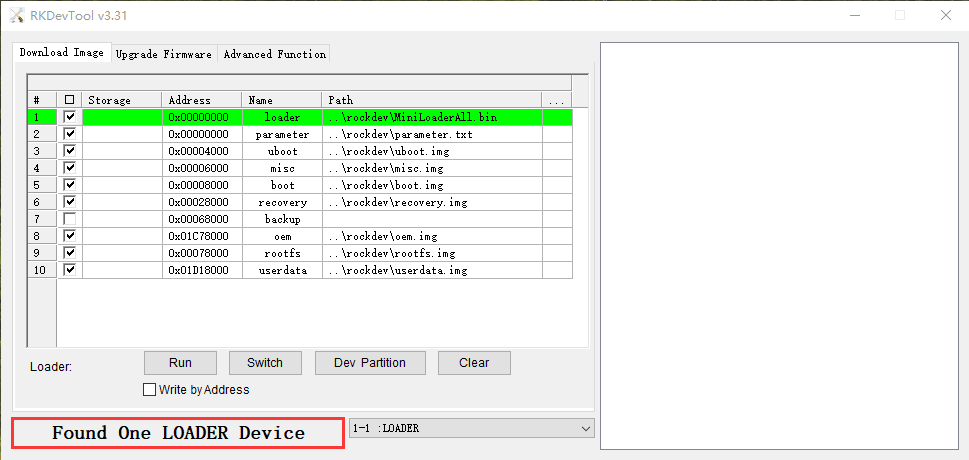Uncheck the loader row checkbox
This screenshot has width=969, height=460.
(69, 117)
